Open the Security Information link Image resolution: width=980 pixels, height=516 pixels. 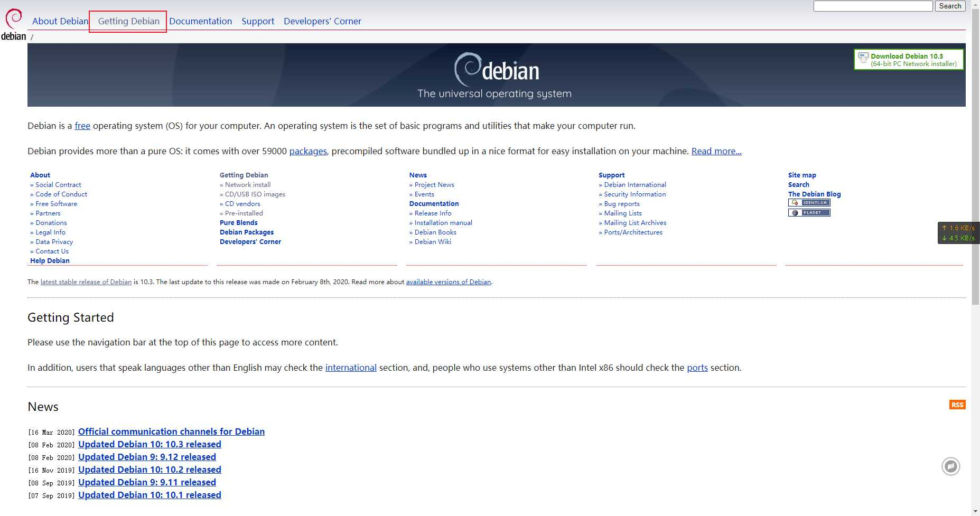635,194
